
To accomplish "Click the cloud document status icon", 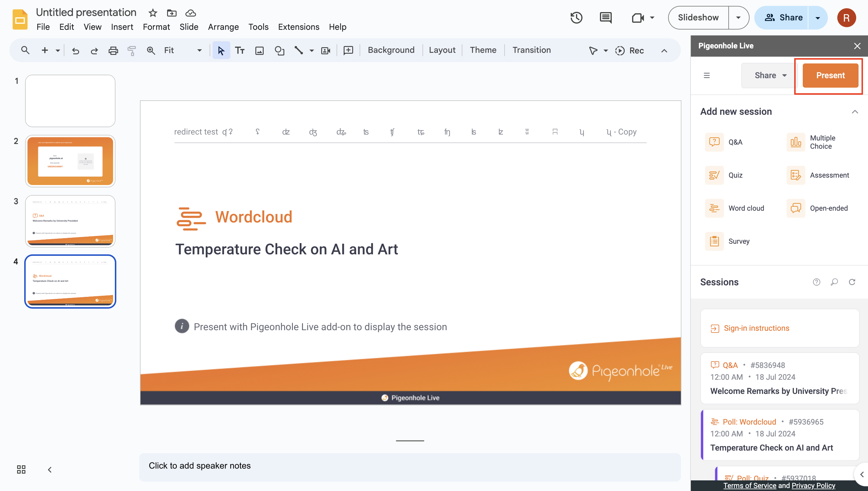I will pos(191,13).
